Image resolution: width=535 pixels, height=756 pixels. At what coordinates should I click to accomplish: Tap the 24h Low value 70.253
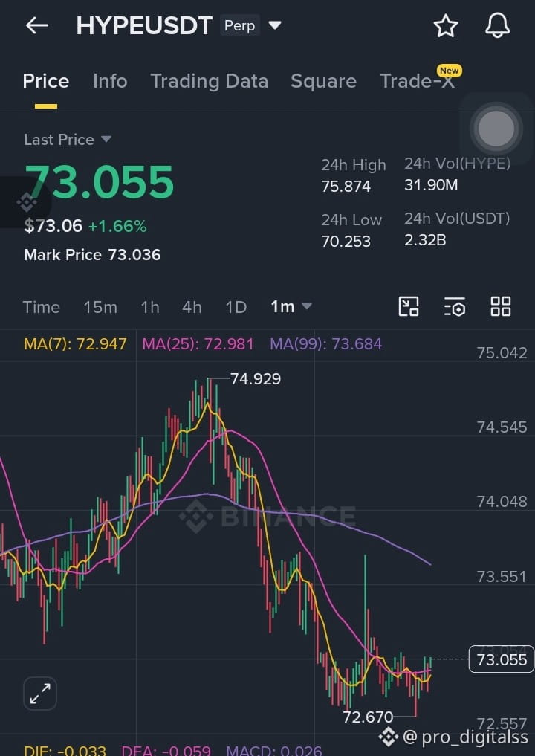coord(346,241)
